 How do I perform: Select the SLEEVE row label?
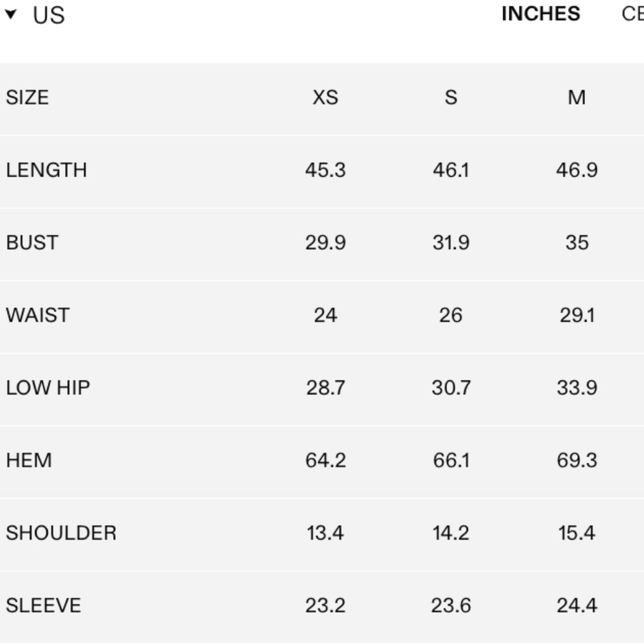pyautogui.click(x=44, y=605)
